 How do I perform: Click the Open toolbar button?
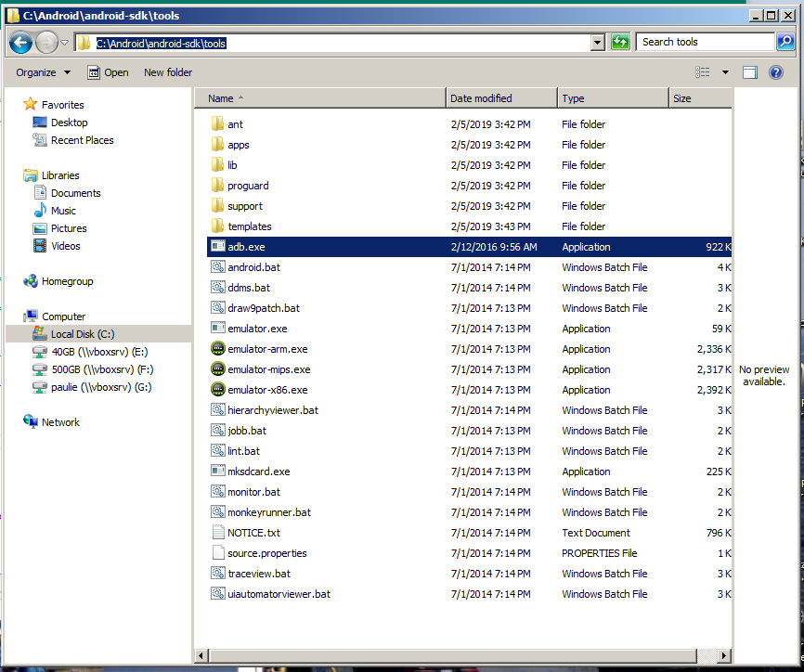point(109,72)
